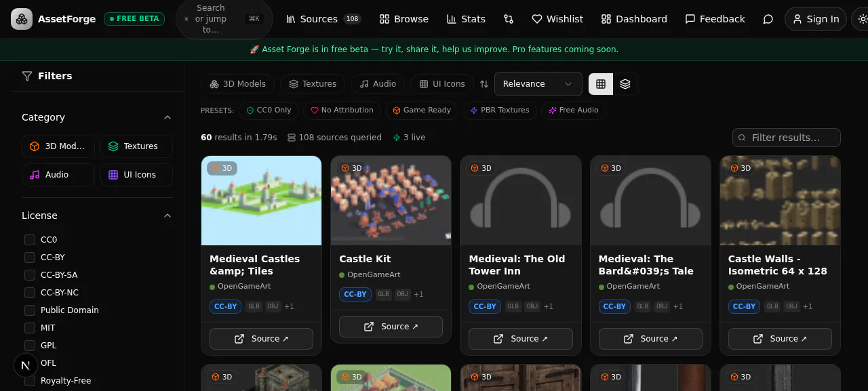
Task: Switch to stacked layers view
Action: click(625, 84)
